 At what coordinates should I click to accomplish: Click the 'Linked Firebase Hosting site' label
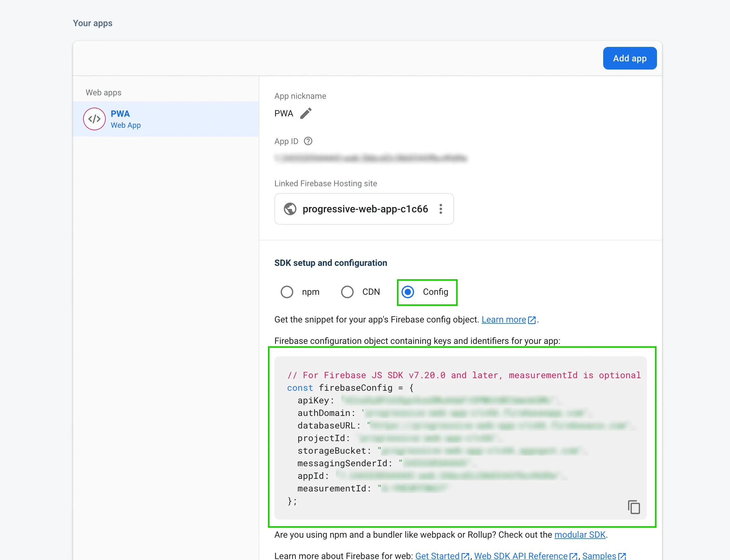point(326,184)
